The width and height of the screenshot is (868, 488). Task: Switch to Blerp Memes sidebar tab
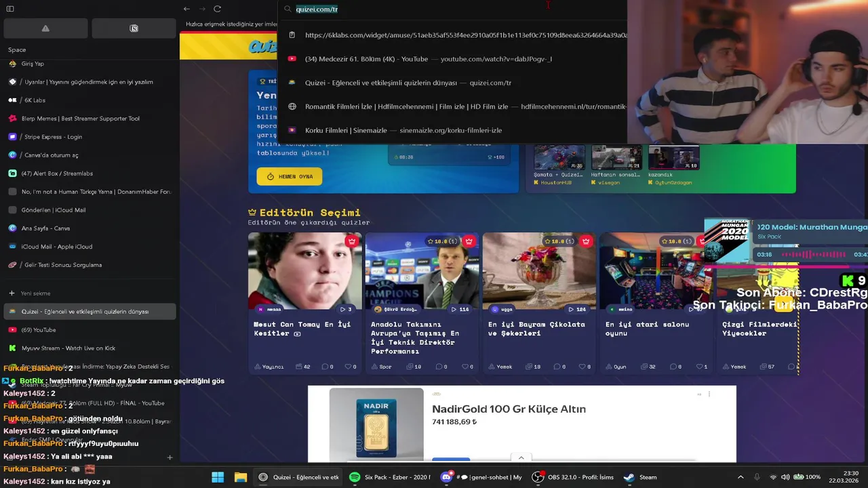pyautogui.click(x=90, y=119)
